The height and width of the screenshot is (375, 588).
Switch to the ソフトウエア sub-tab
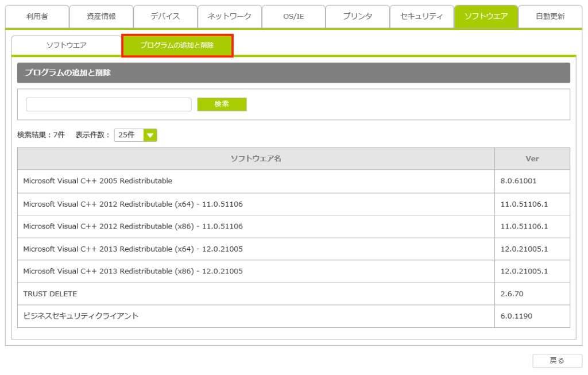[67, 45]
